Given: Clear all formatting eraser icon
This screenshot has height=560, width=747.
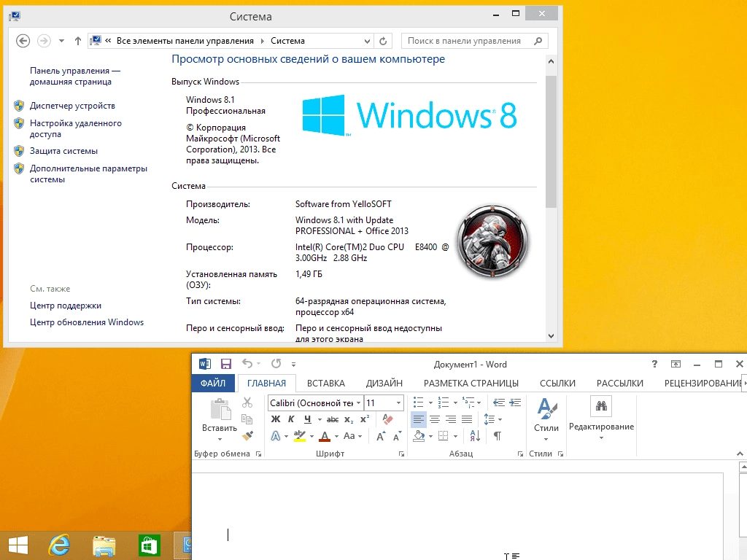Looking at the screenshot, I should pyautogui.click(x=388, y=419).
